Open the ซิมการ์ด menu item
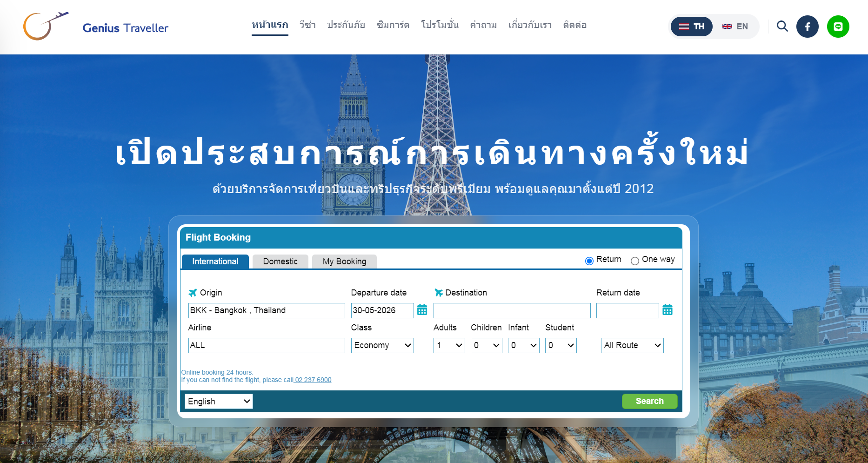The height and width of the screenshot is (463, 868). coord(393,25)
